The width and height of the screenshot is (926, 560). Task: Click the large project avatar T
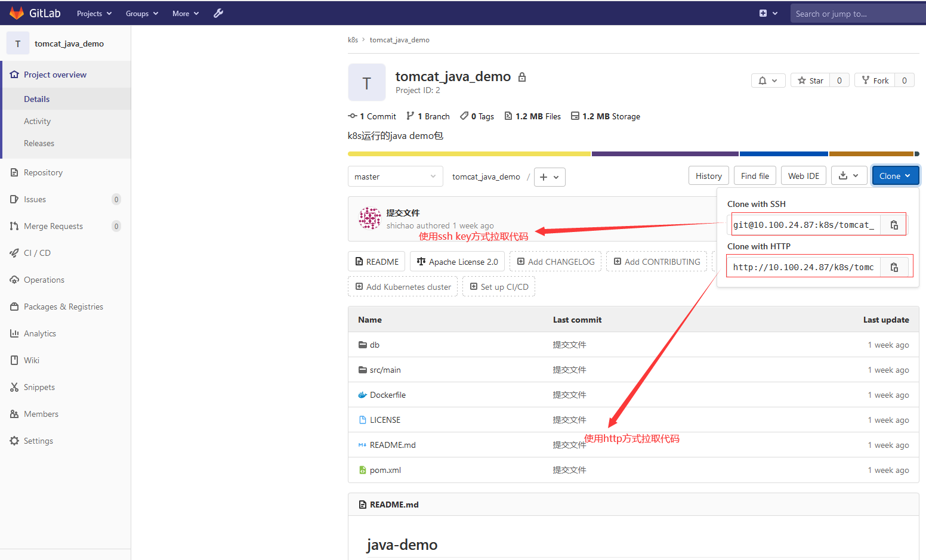[367, 83]
